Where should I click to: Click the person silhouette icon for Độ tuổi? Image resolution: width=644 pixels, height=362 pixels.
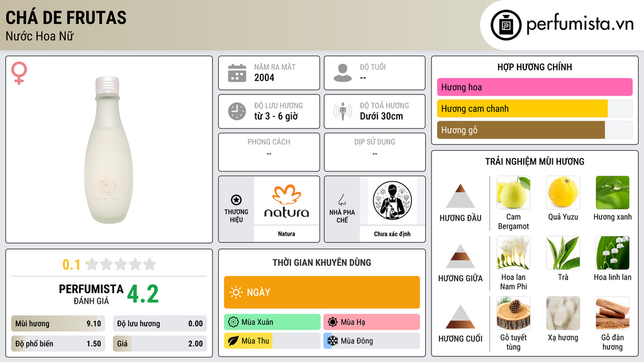click(343, 73)
